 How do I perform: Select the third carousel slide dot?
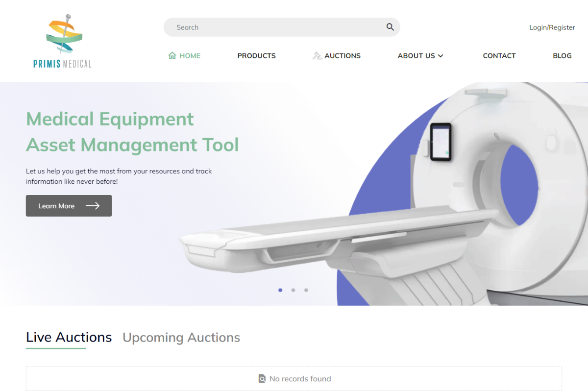(306, 290)
